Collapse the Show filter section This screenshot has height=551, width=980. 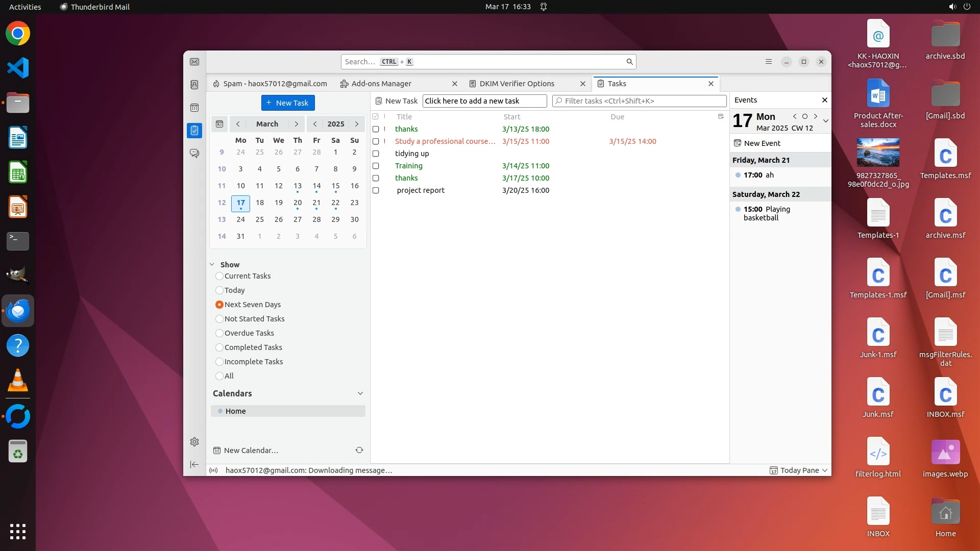[x=212, y=264]
